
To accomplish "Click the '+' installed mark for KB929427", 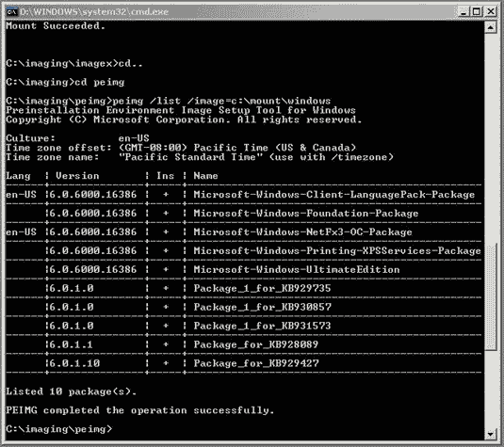I will 166,363.
